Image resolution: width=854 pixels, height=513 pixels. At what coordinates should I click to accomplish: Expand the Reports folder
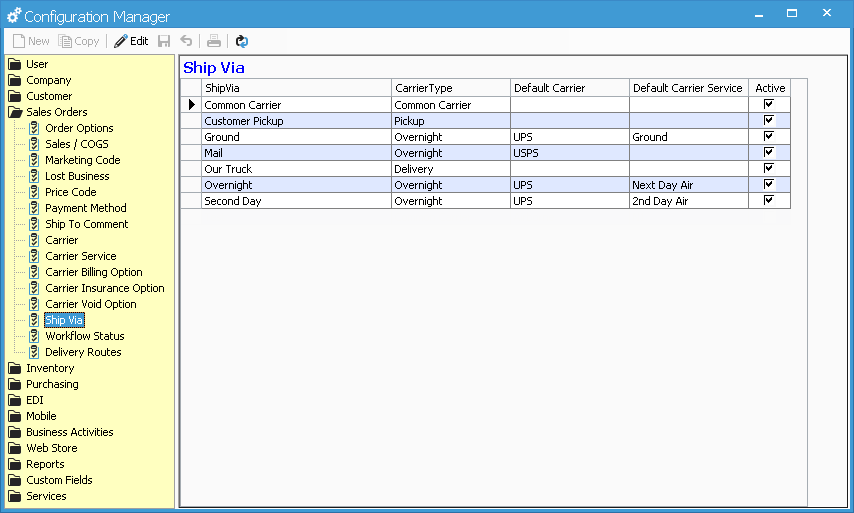36,465
